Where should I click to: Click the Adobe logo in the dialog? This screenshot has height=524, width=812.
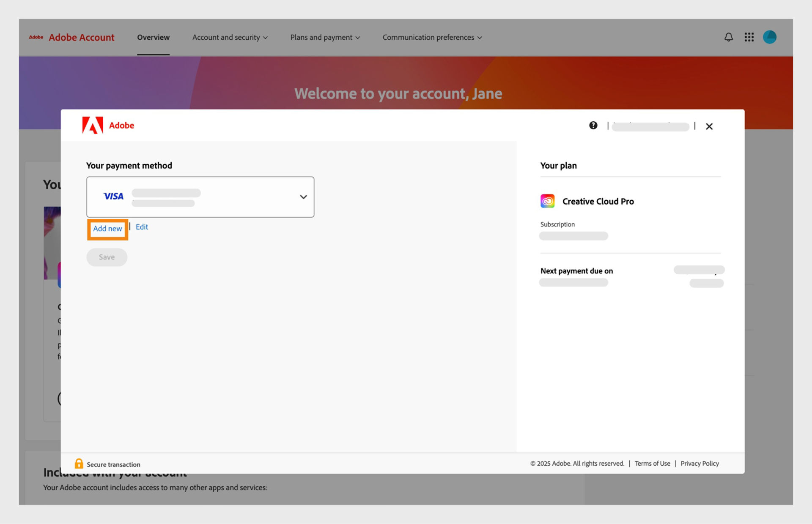[x=108, y=125]
